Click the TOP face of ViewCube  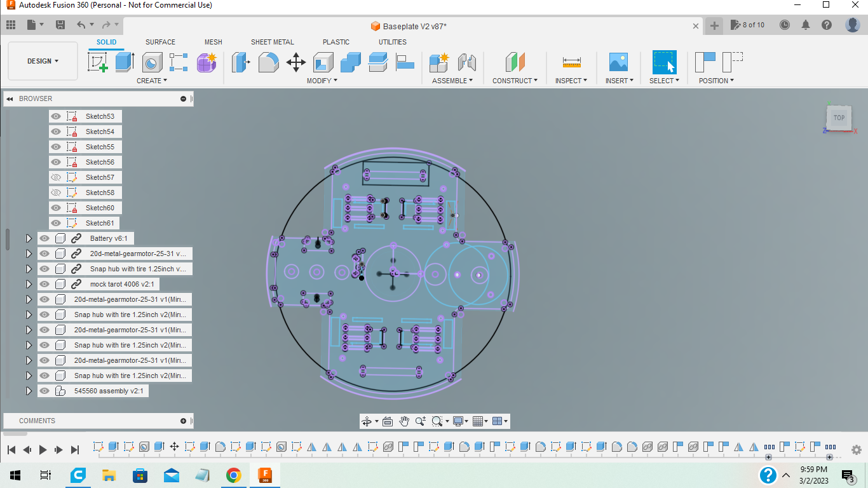(x=839, y=118)
